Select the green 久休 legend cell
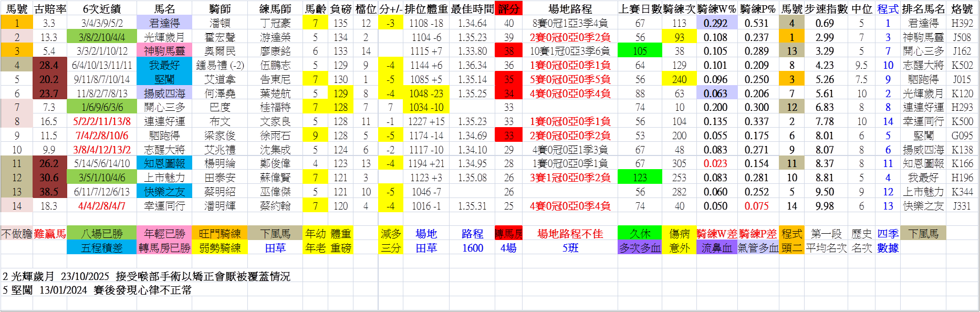 [x=640, y=234]
